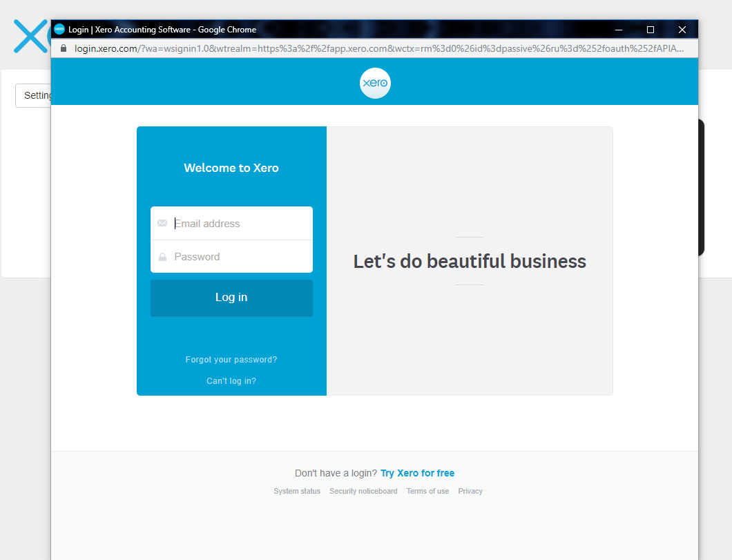The height and width of the screenshot is (560, 732).
Task: Click the Welcome to Xero heading
Action: click(231, 168)
